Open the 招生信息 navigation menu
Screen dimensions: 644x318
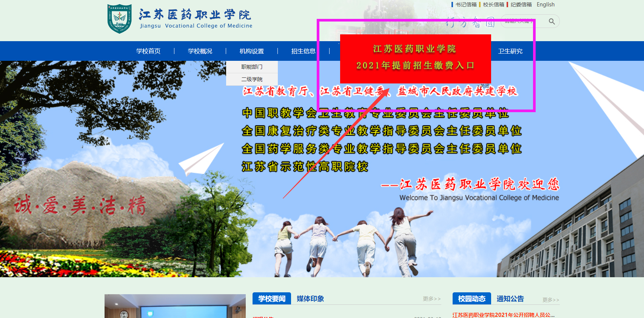pyautogui.click(x=304, y=51)
